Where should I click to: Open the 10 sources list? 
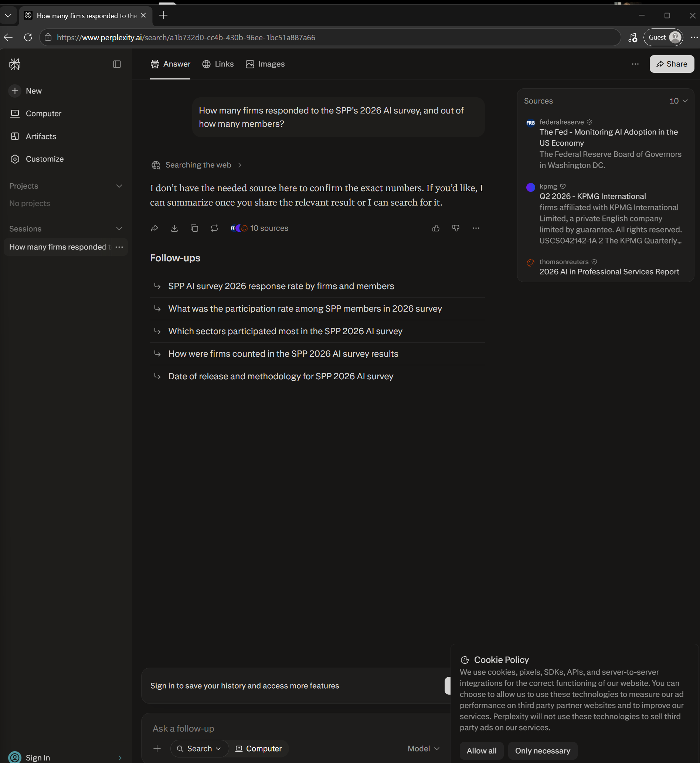coord(259,228)
